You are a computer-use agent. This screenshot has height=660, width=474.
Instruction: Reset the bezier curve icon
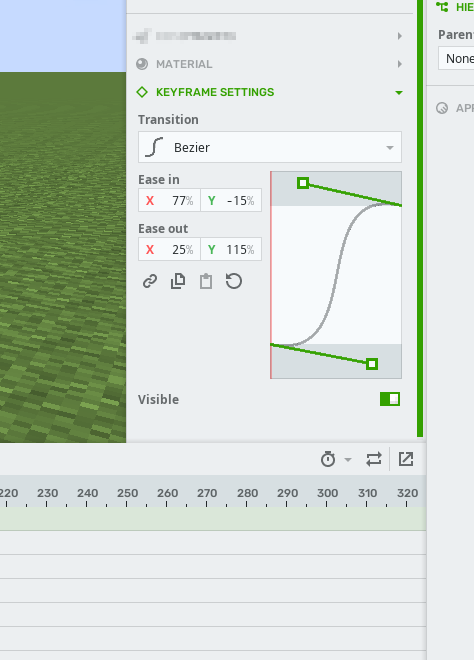(x=234, y=281)
